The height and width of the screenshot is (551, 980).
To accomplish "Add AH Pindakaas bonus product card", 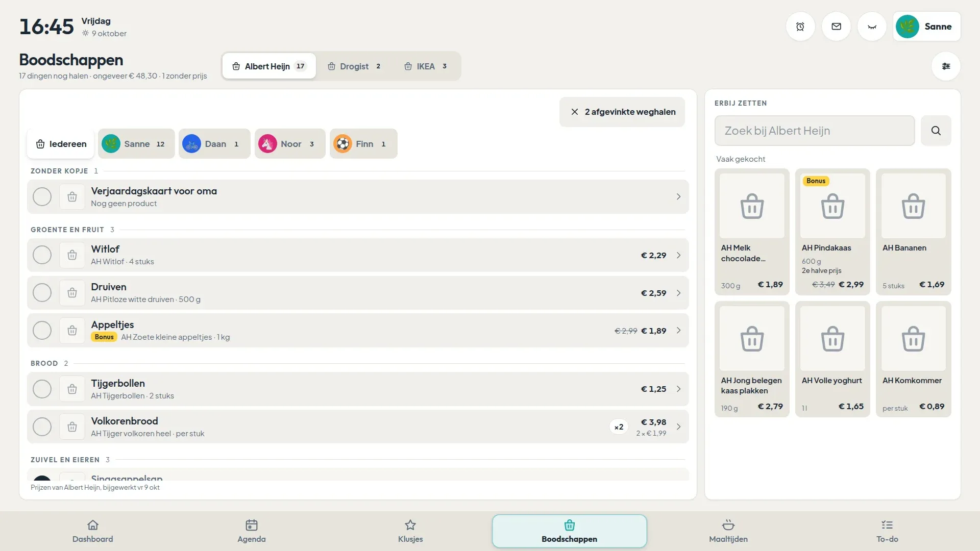I will [832, 232].
